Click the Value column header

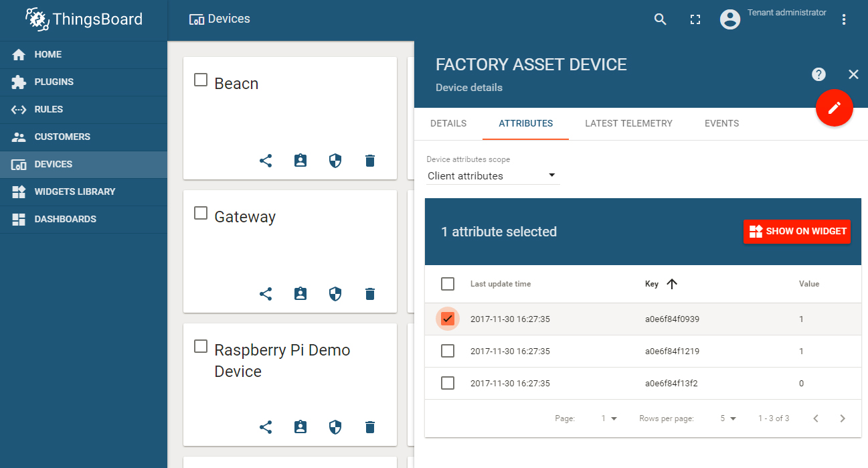(x=809, y=284)
